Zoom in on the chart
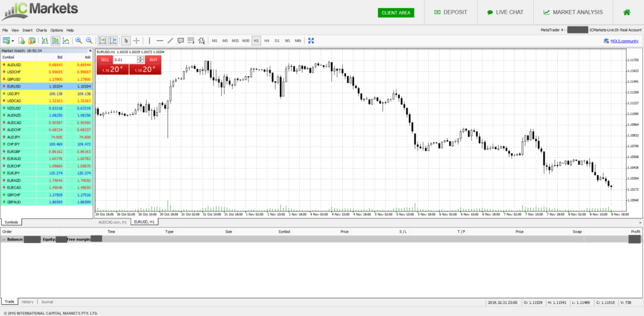 point(79,41)
